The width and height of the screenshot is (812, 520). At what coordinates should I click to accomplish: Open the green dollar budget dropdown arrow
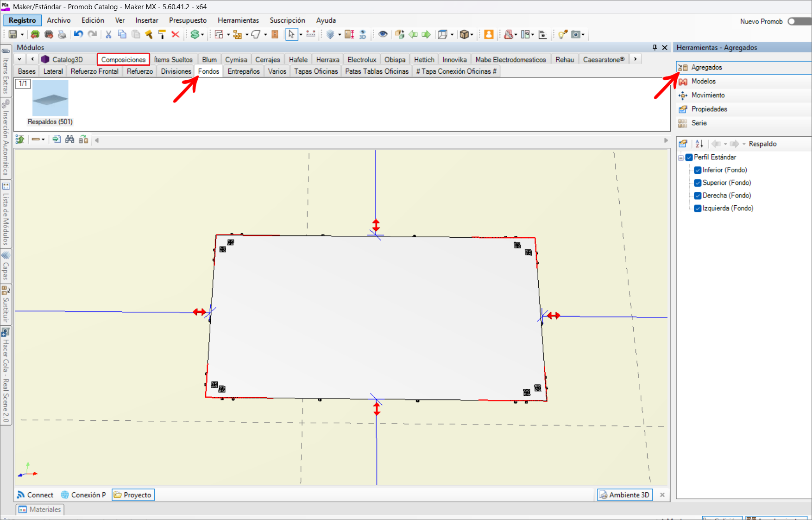click(202, 35)
